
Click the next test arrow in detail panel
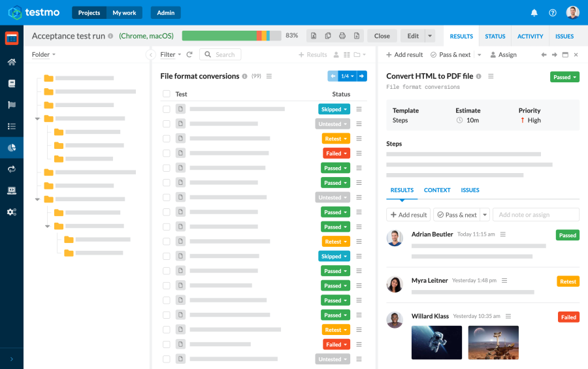[x=554, y=55]
